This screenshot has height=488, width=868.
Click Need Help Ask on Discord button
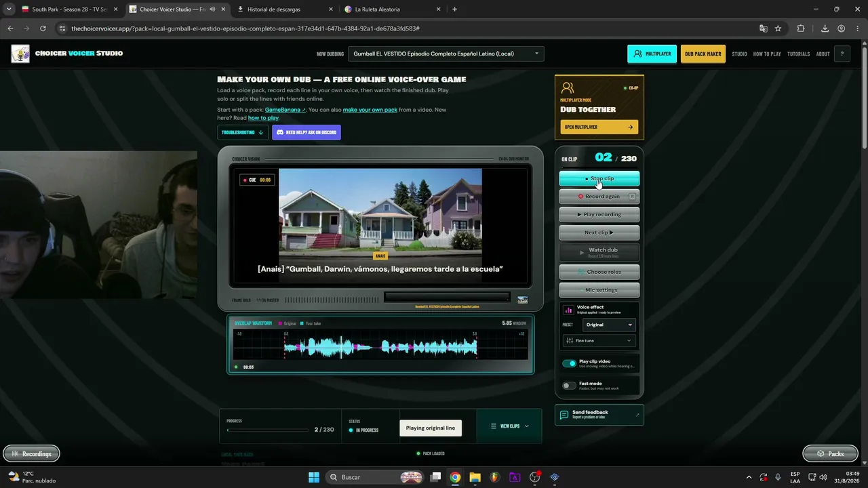pos(307,132)
